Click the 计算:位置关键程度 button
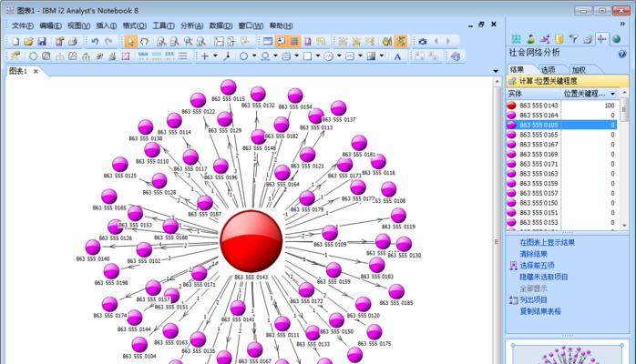 click(x=567, y=81)
